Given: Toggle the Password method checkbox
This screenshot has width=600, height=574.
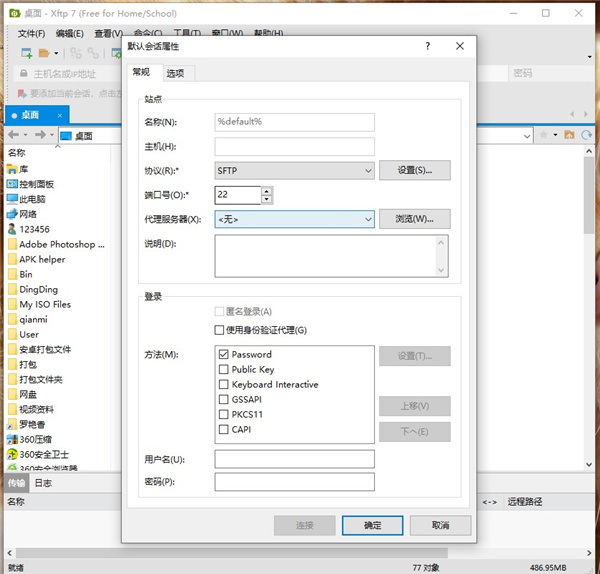Looking at the screenshot, I should 223,354.
